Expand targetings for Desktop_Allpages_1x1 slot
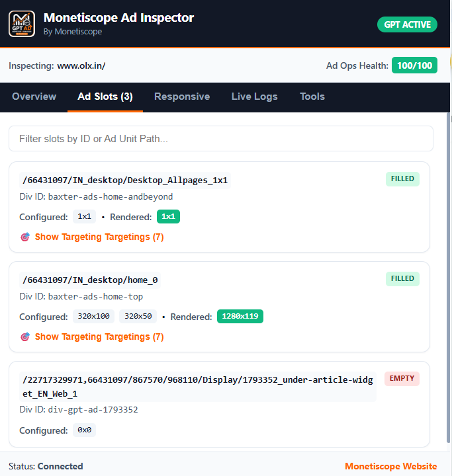The width and height of the screenshot is (452, 476). coord(99,237)
